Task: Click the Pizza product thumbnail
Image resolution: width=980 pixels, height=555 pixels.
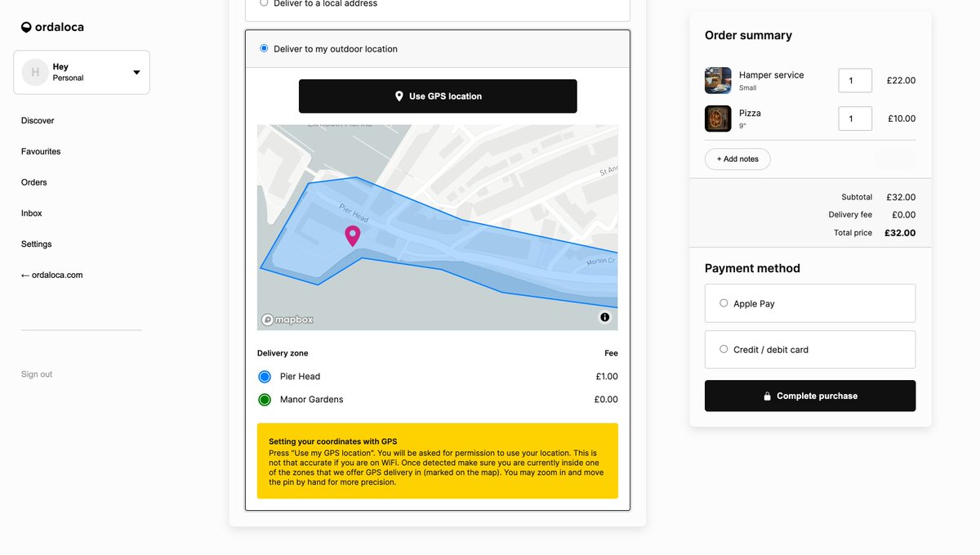Action: (x=718, y=119)
